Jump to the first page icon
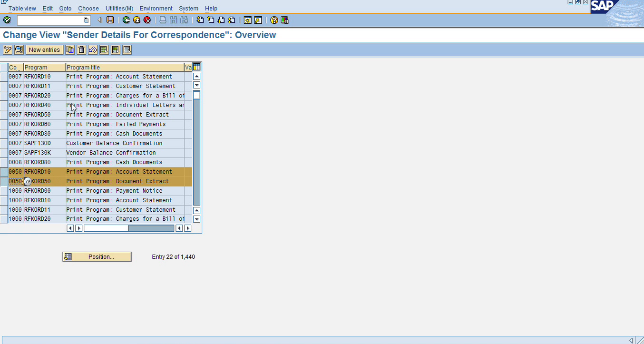The width and height of the screenshot is (644, 344). (200, 20)
